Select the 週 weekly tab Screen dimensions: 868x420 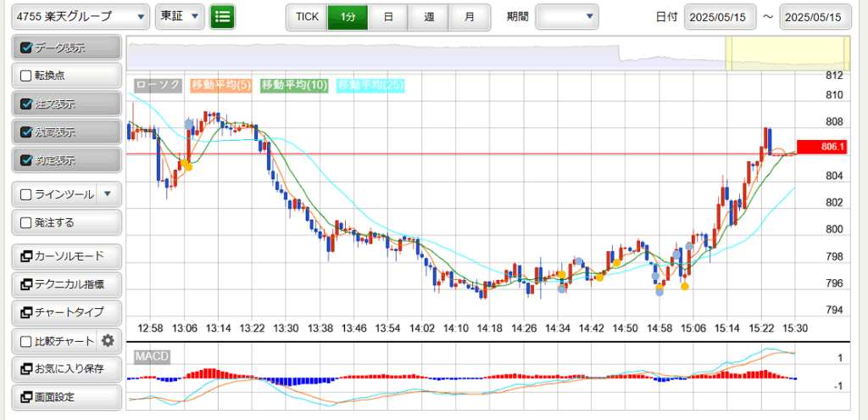click(428, 17)
